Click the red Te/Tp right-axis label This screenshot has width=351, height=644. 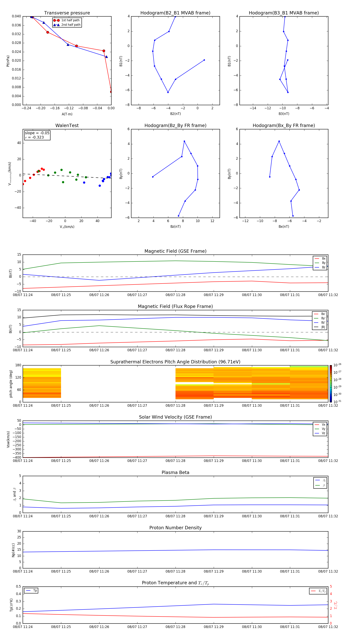click(336, 605)
